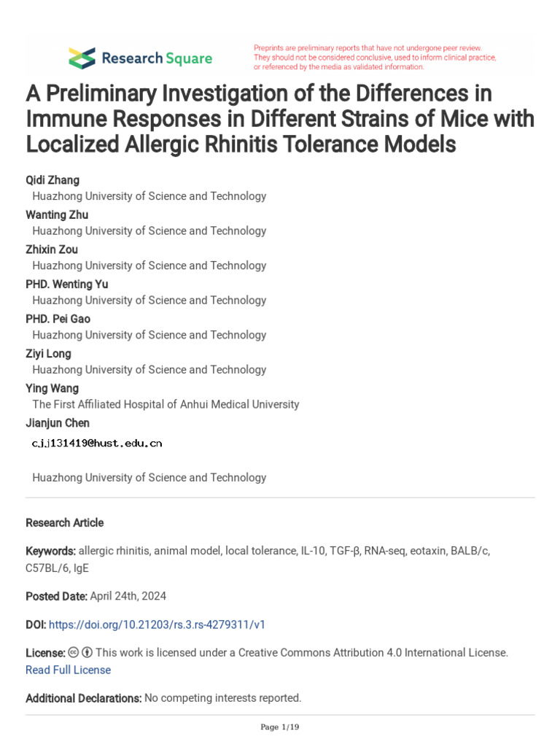Select author name Ying Wang
The width and height of the screenshot is (560, 747).
(x=52, y=389)
